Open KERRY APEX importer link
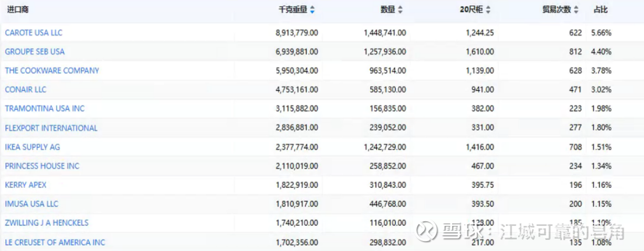 [x=26, y=185]
